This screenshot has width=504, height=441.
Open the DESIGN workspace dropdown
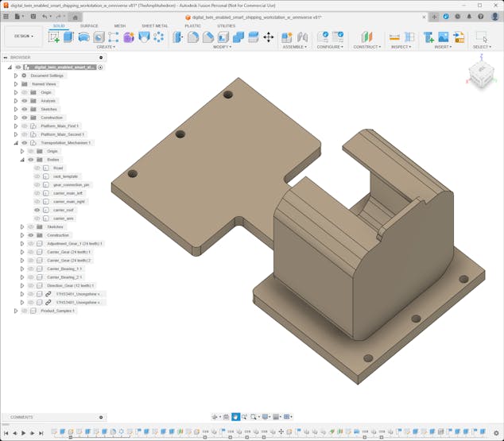[x=23, y=36]
